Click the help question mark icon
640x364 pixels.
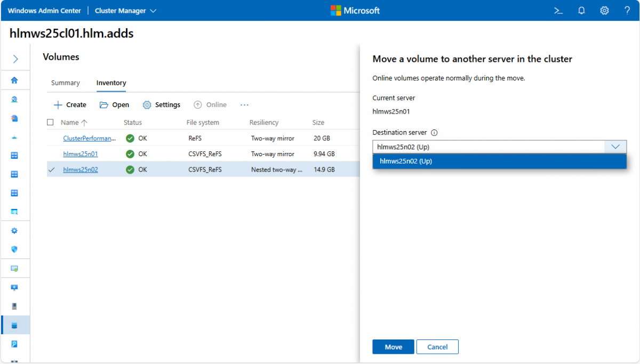tap(627, 11)
